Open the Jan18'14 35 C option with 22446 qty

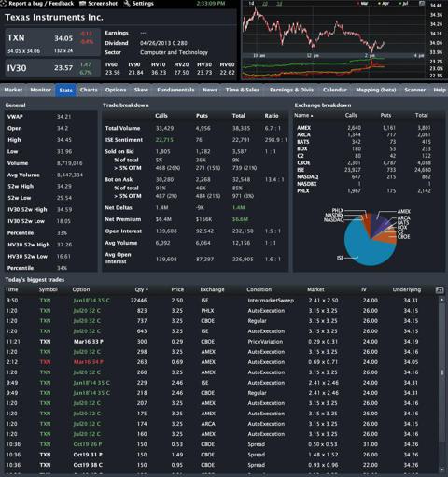pos(91,301)
